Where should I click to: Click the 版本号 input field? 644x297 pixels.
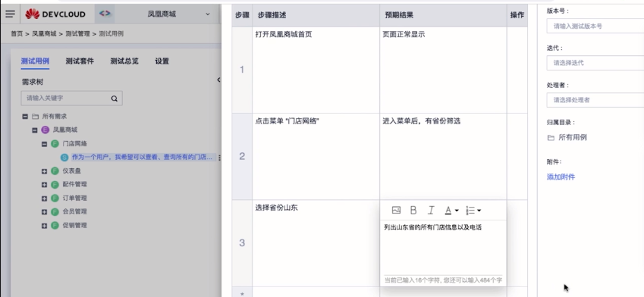[x=595, y=26]
